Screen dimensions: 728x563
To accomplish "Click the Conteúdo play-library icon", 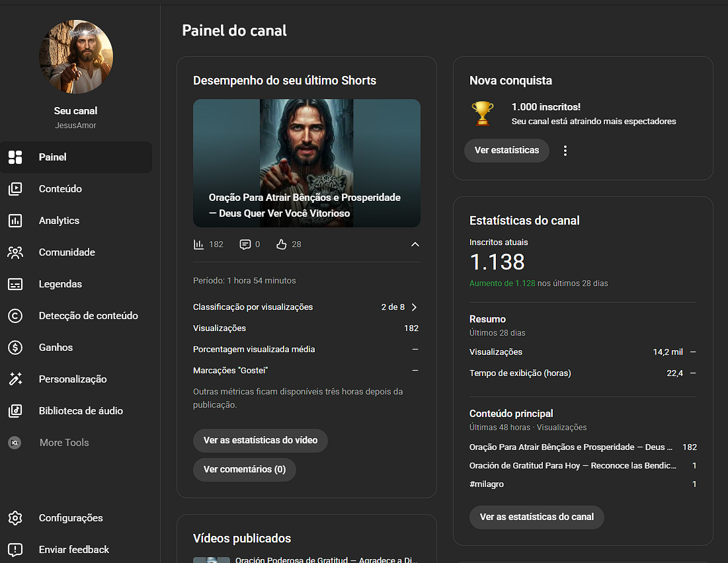I will click(x=15, y=189).
